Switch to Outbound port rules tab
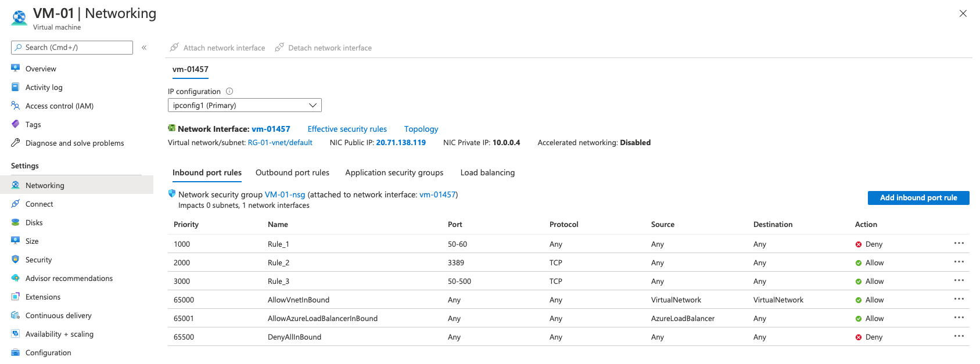Screen dimensions: 980x364 pos(292,172)
